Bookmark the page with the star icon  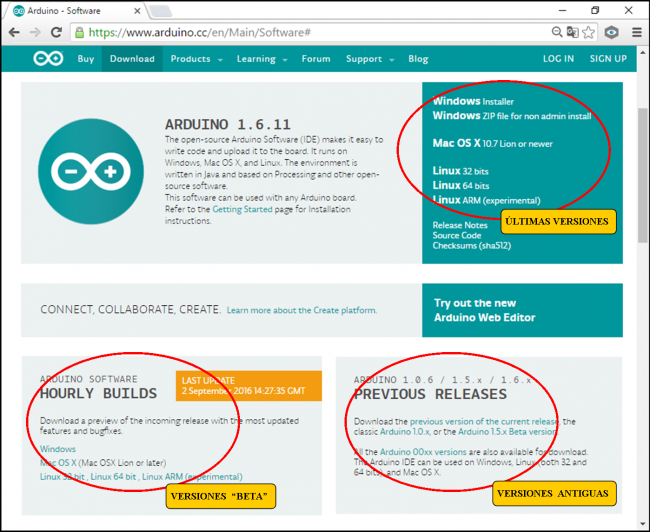pyautogui.click(x=588, y=32)
